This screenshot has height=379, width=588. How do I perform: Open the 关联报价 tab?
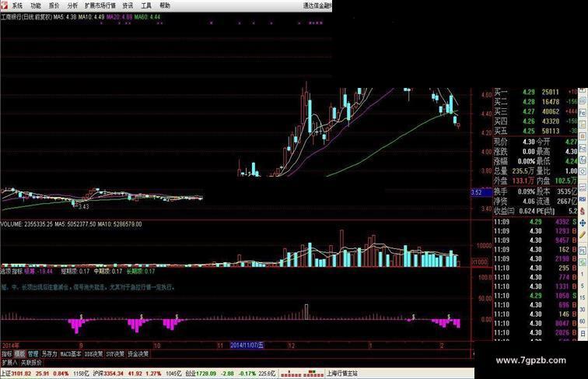click(31, 363)
